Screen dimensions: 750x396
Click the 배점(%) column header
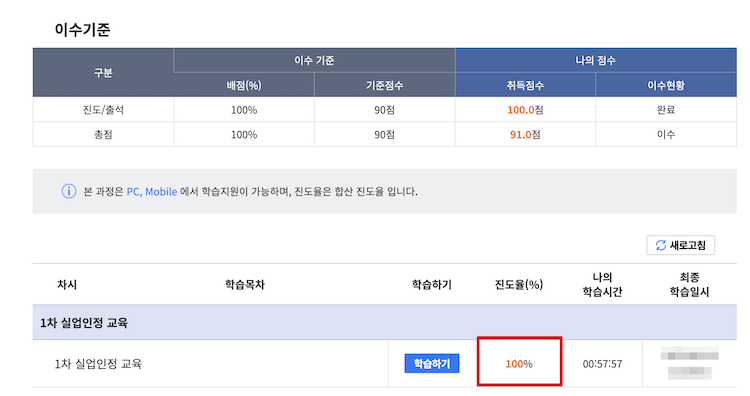pyautogui.click(x=244, y=85)
